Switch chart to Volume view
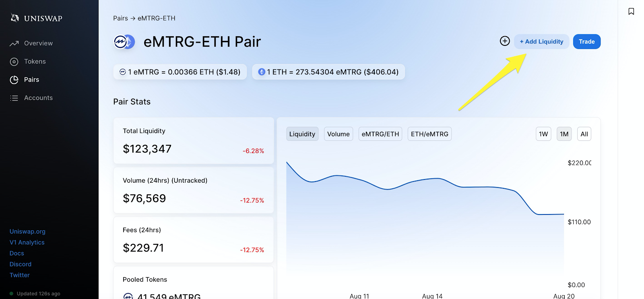Screen dimensions: 644x299 tap(339, 134)
